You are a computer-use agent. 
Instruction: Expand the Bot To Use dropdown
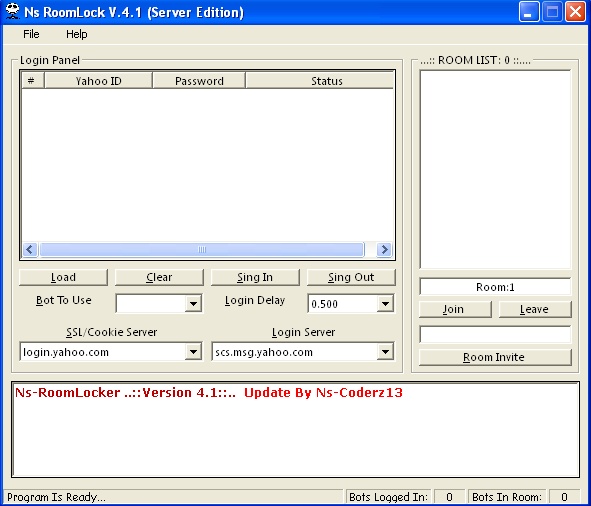pyautogui.click(x=193, y=304)
